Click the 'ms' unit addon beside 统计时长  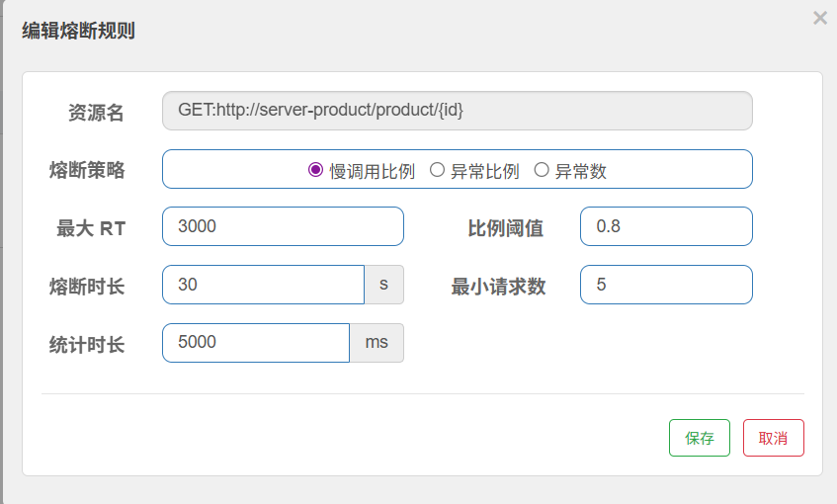377,343
